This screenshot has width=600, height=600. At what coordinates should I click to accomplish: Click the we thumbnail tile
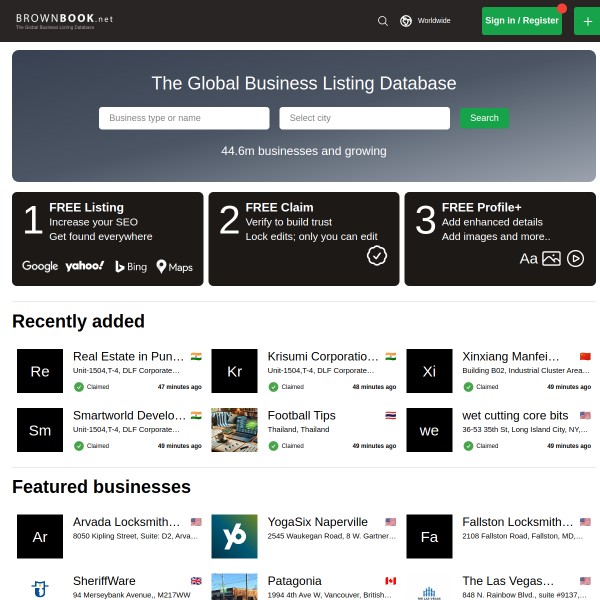tap(429, 430)
